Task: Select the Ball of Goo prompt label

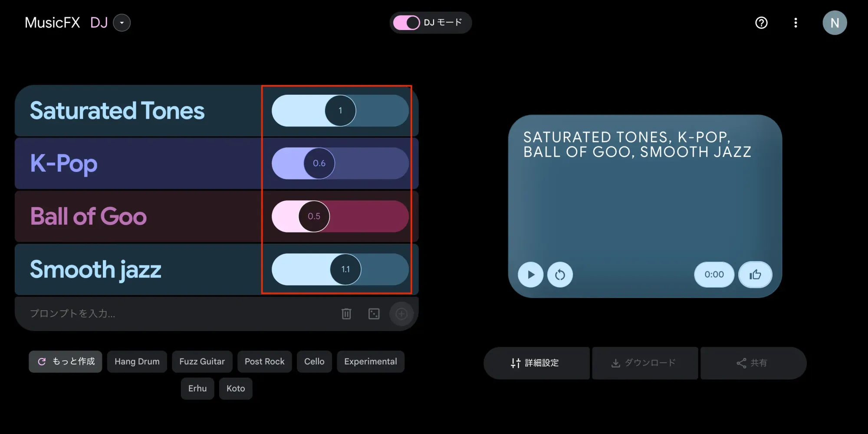Action: coord(89,216)
